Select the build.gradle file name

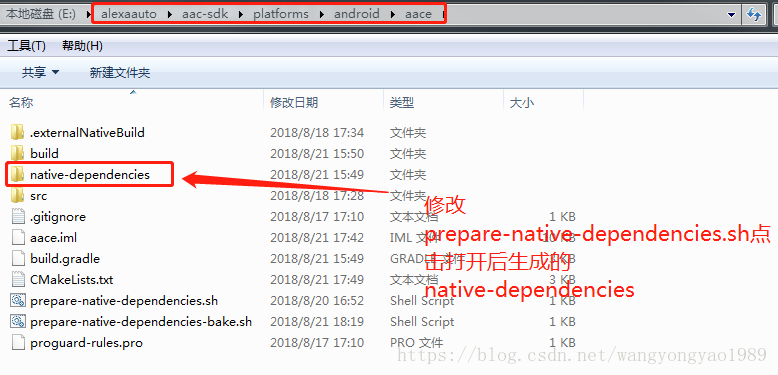(65, 258)
